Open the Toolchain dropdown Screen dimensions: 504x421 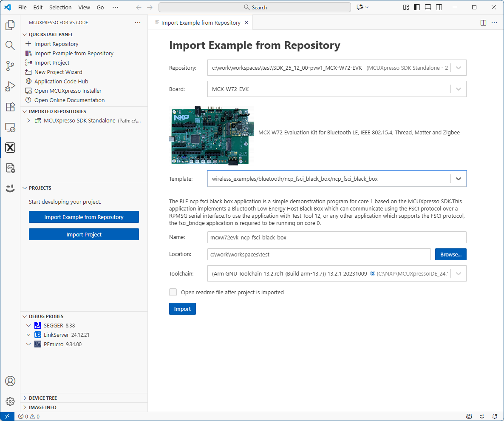coord(458,273)
